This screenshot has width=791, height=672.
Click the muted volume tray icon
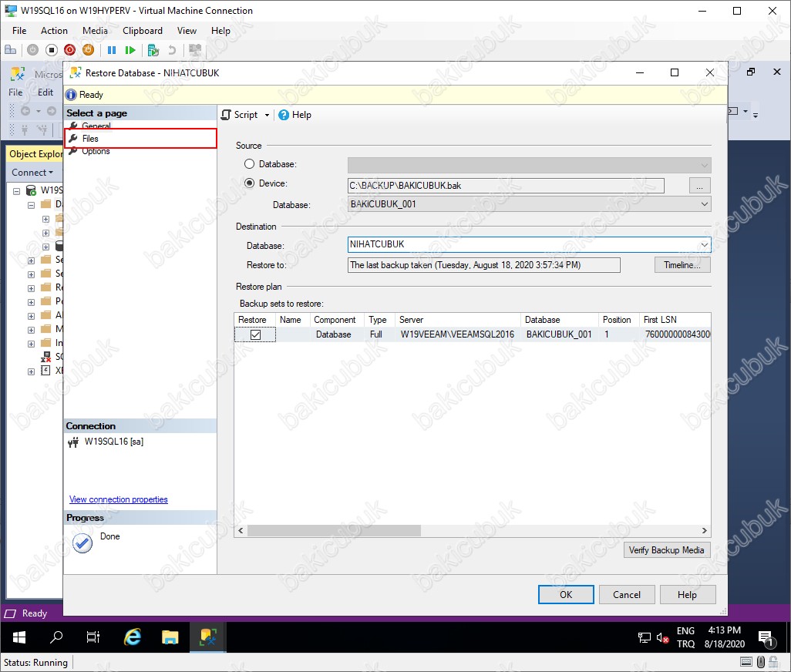click(x=662, y=638)
